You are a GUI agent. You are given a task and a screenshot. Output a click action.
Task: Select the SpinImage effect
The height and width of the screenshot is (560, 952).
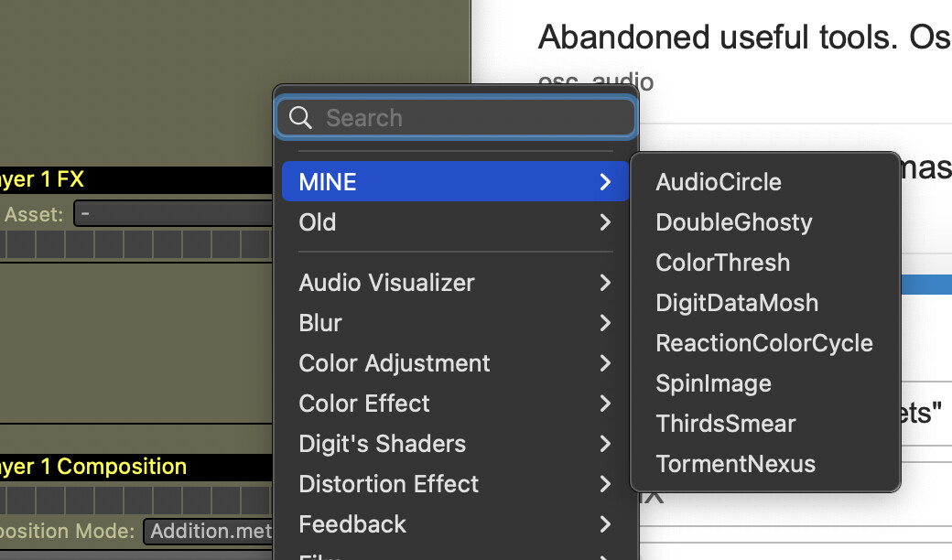coord(713,383)
